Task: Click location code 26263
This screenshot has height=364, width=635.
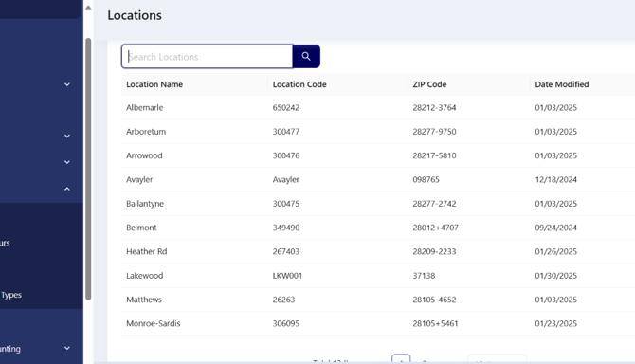Action: pos(283,300)
